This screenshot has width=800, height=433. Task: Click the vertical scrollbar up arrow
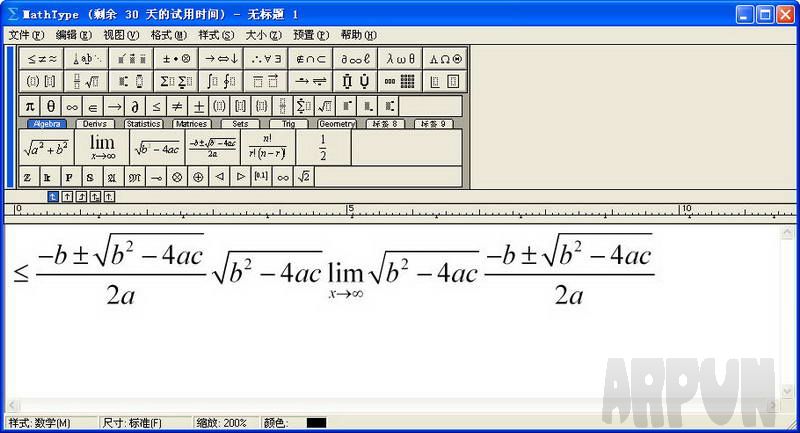click(x=787, y=233)
